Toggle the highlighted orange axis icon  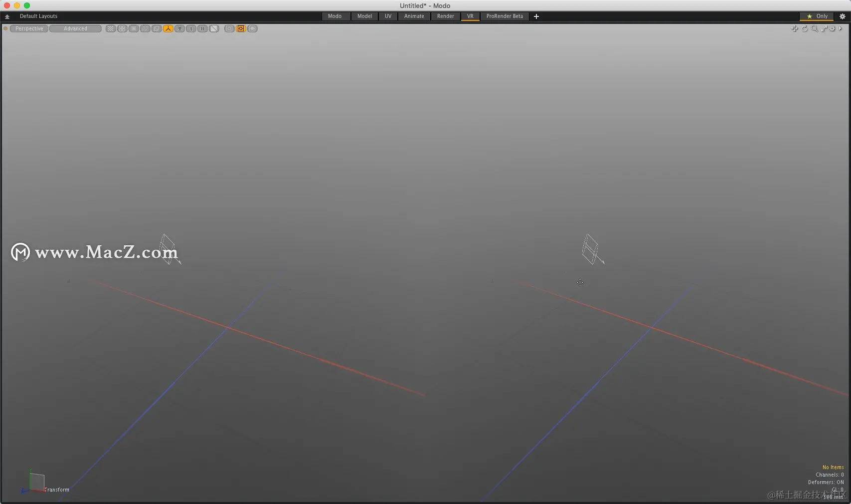tap(168, 29)
